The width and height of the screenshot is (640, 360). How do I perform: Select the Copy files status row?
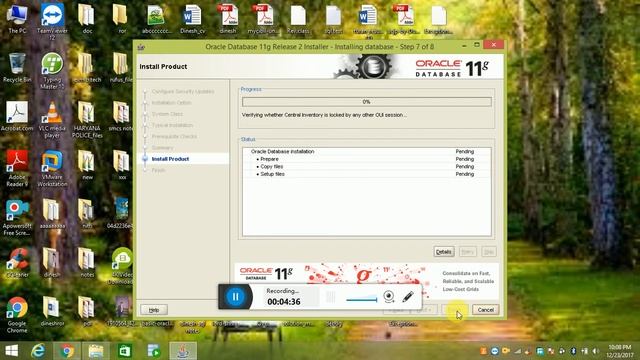pyautogui.click(x=367, y=167)
